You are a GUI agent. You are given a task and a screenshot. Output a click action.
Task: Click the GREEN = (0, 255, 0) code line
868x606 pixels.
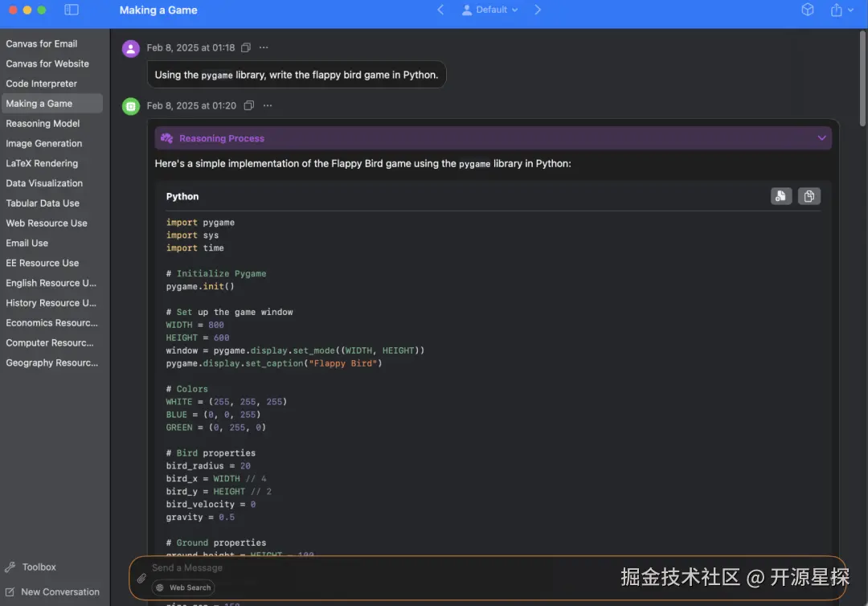216,428
